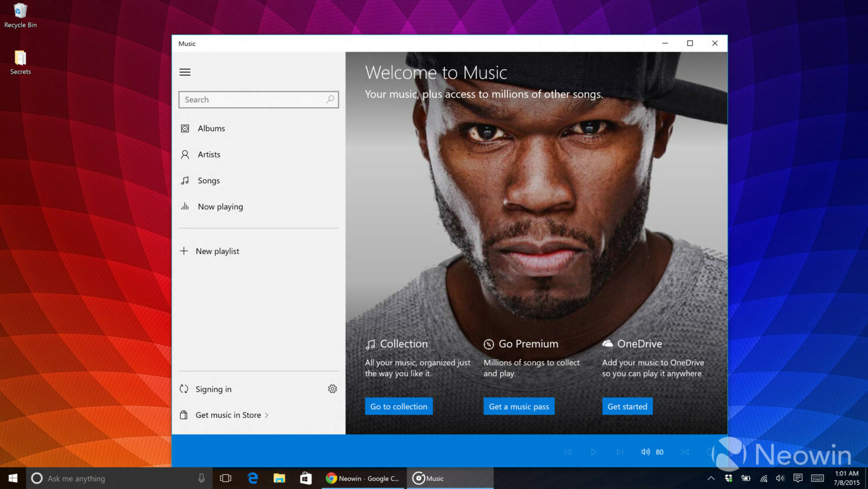Open File Explorer from the taskbar
The width and height of the screenshot is (868, 489).
point(279,478)
